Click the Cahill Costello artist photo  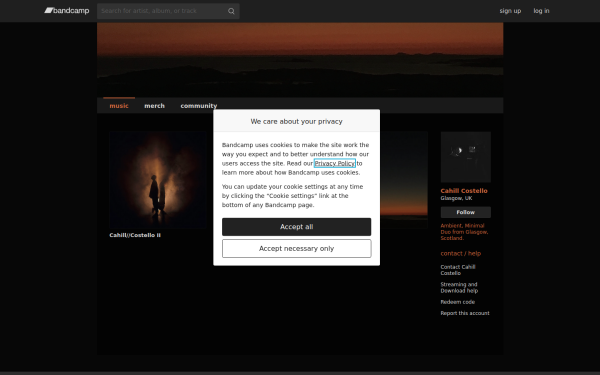[466, 157]
